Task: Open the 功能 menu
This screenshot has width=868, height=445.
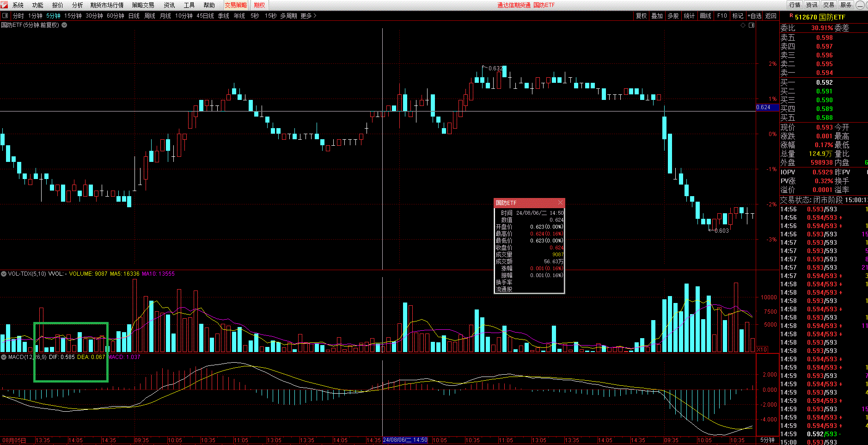Action: 38,5
